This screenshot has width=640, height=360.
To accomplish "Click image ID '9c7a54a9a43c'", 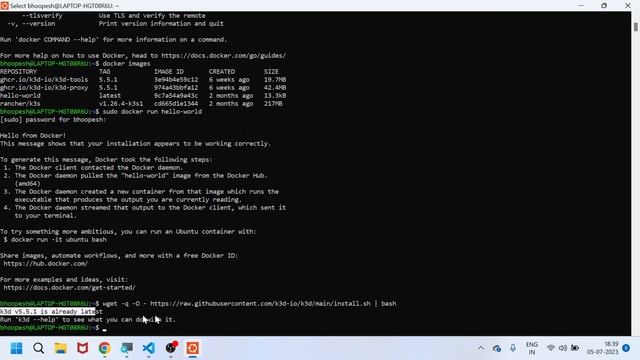I will 176,96.
